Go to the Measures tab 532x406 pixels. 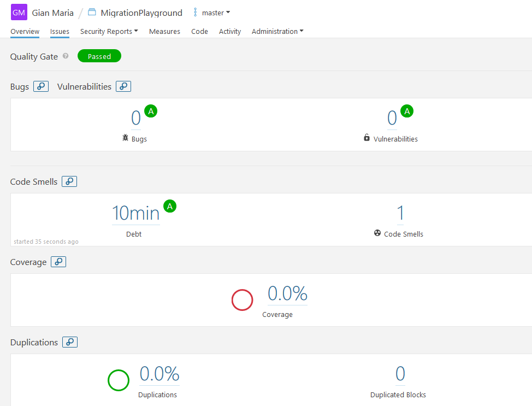[164, 32]
